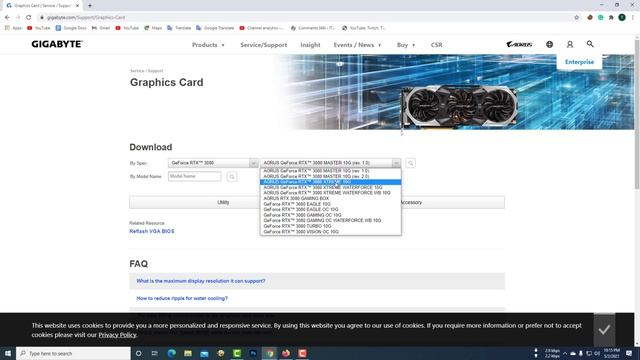The width and height of the screenshot is (640, 360).
Task: Click the GIGABYTE logo
Action: pos(57,44)
